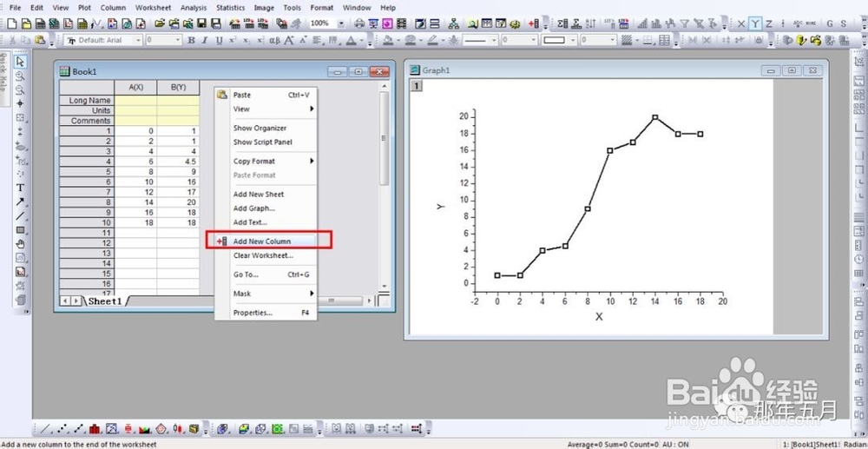Set column as X designation

[741, 23]
